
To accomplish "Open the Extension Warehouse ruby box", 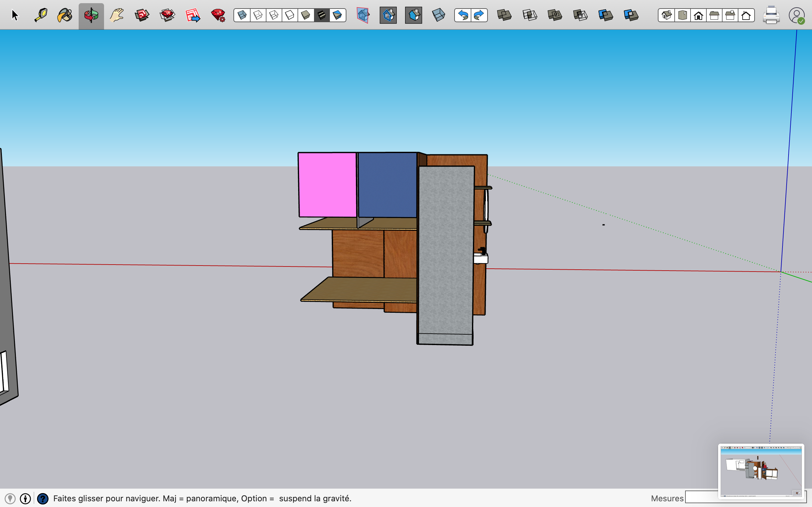I will (167, 16).
